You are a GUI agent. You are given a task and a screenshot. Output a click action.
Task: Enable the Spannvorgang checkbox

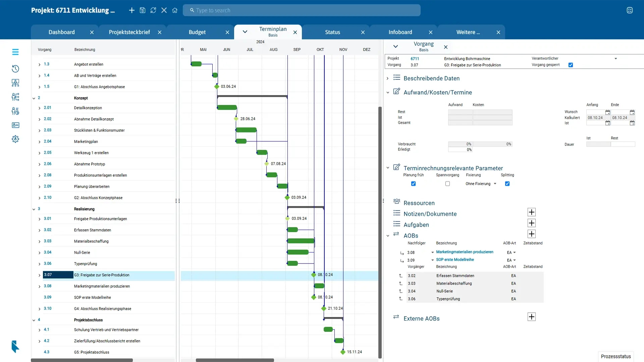click(x=447, y=184)
